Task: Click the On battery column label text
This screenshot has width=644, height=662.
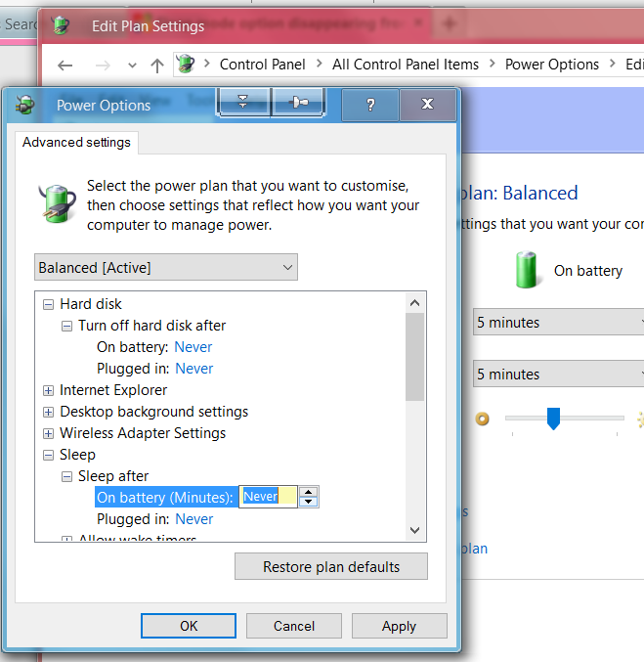Action: (588, 271)
